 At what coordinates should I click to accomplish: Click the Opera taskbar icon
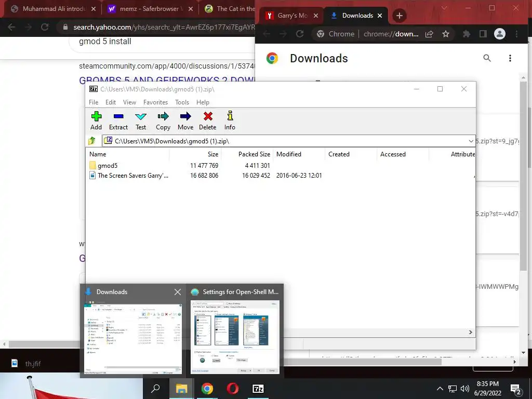232,389
